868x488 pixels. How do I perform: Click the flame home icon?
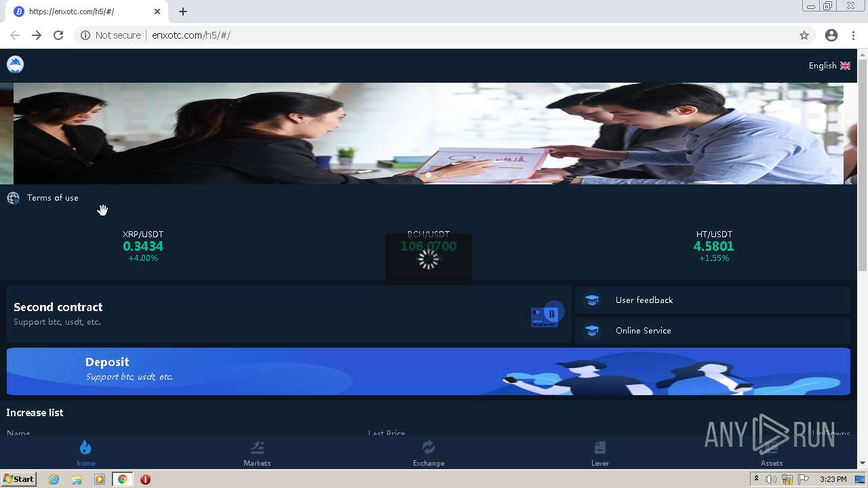coord(85,447)
